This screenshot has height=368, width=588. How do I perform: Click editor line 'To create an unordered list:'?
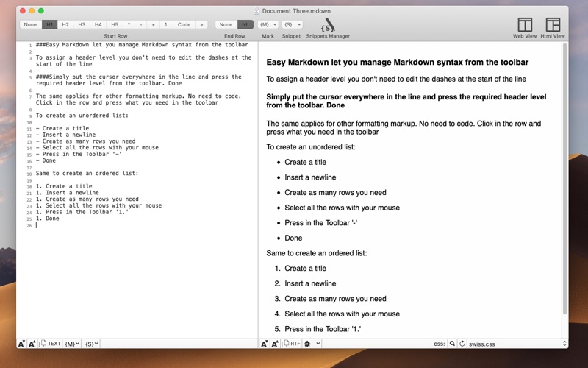tap(82, 116)
